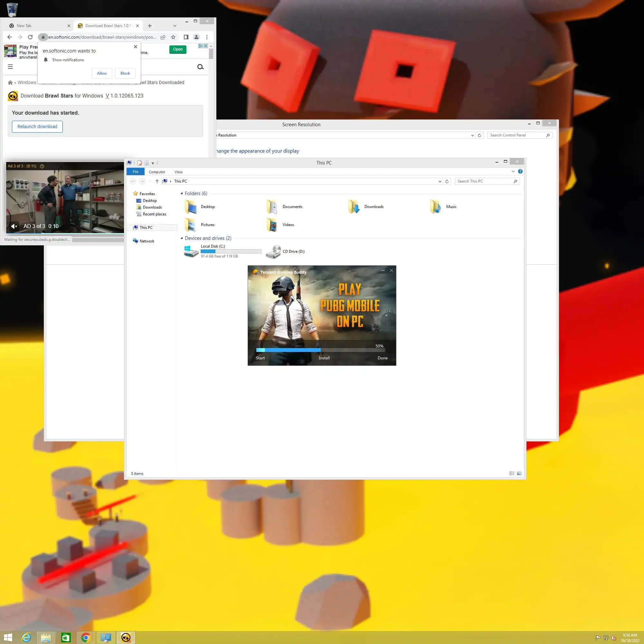Collapse Devices and drives group
Screen dimensions: 644x644
pyautogui.click(x=182, y=238)
